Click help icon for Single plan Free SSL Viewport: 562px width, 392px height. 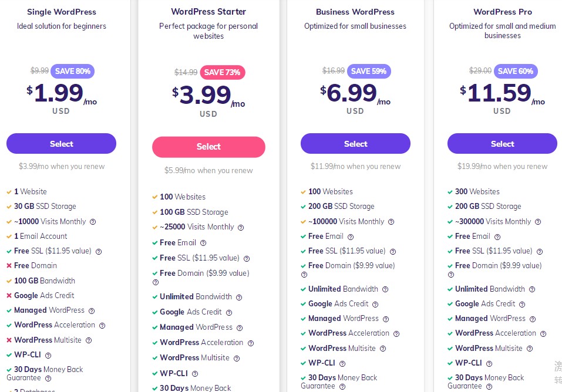[x=99, y=251]
